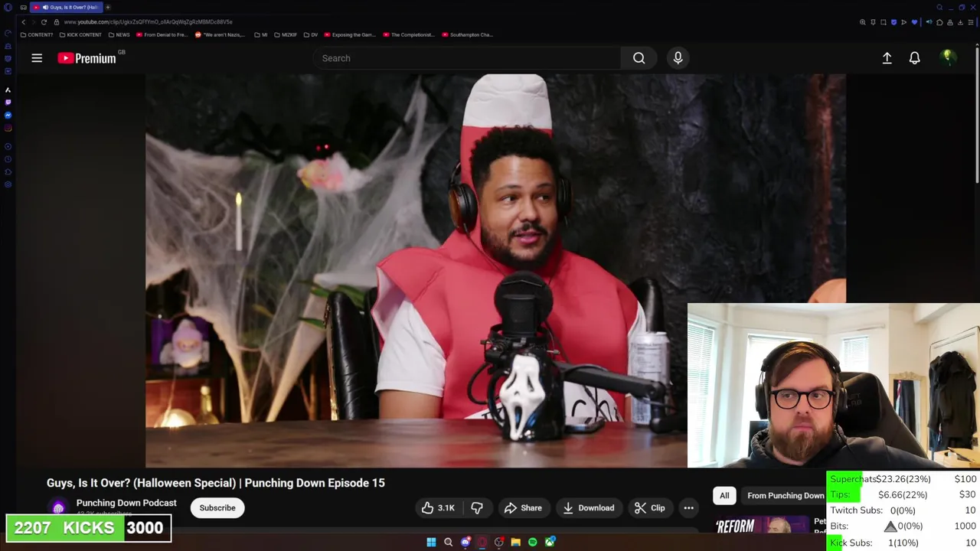Click the megaphone toolbar icon
This screenshot has width=980, height=551.
(929, 22)
